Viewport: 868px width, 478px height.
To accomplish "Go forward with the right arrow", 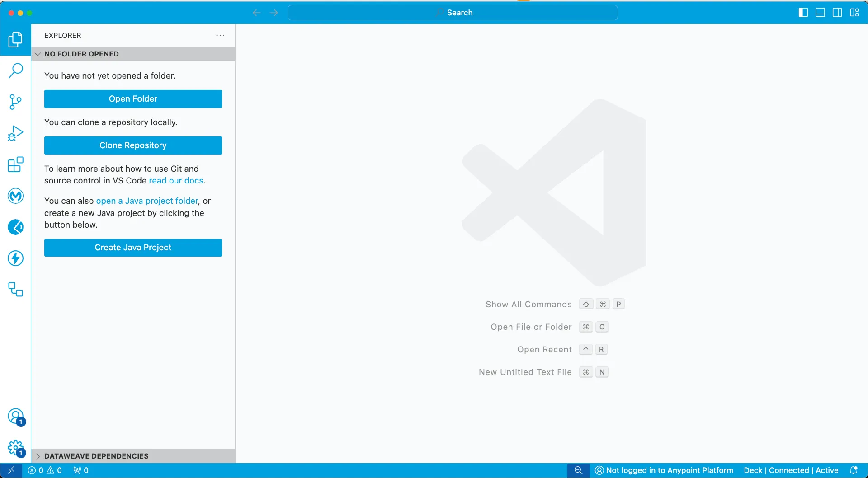I will click(274, 13).
